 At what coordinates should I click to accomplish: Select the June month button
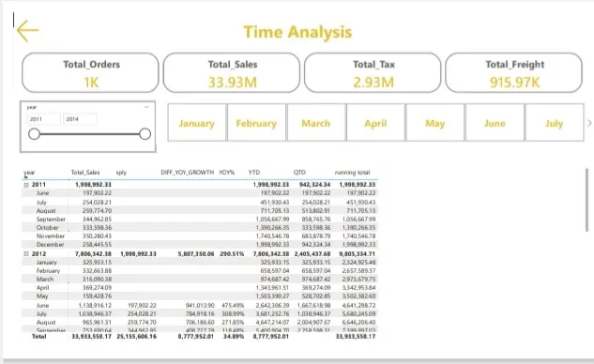pyautogui.click(x=495, y=123)
